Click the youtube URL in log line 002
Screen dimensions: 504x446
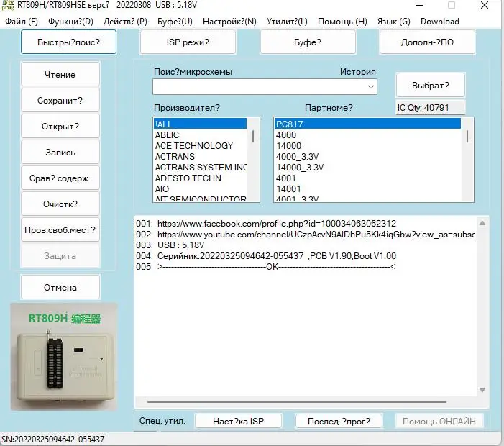pos(316,235)
